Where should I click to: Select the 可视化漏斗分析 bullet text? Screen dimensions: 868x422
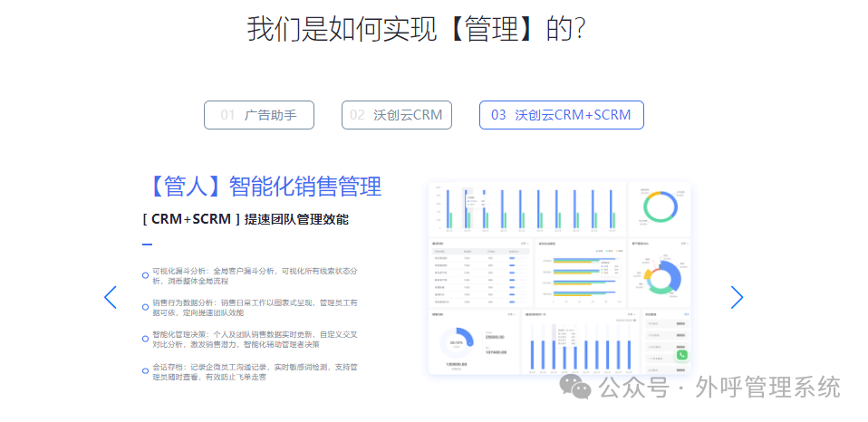point(256,276)
